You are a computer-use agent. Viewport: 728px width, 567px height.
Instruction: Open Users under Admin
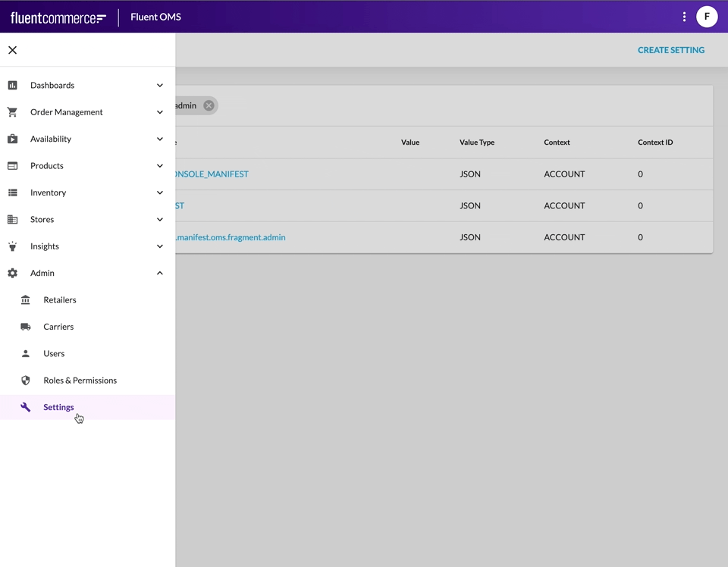(x=54, y=354)
